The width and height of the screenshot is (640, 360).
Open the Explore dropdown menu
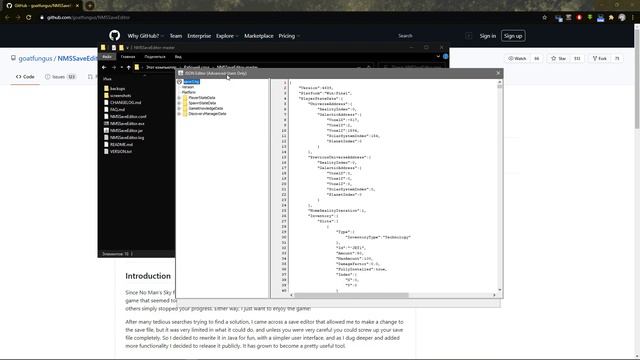pos(227,36)
